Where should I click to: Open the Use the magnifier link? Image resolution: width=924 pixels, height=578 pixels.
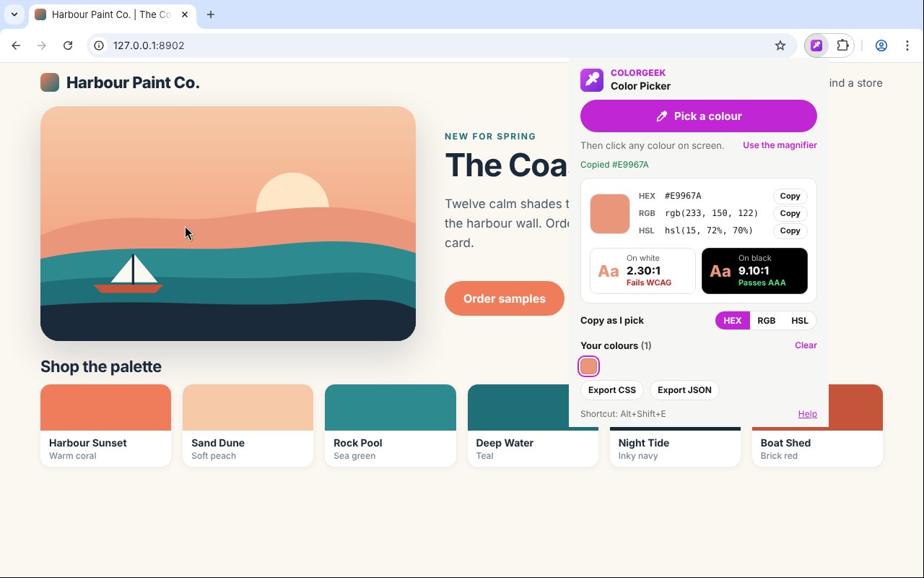(x=780, y=145)
